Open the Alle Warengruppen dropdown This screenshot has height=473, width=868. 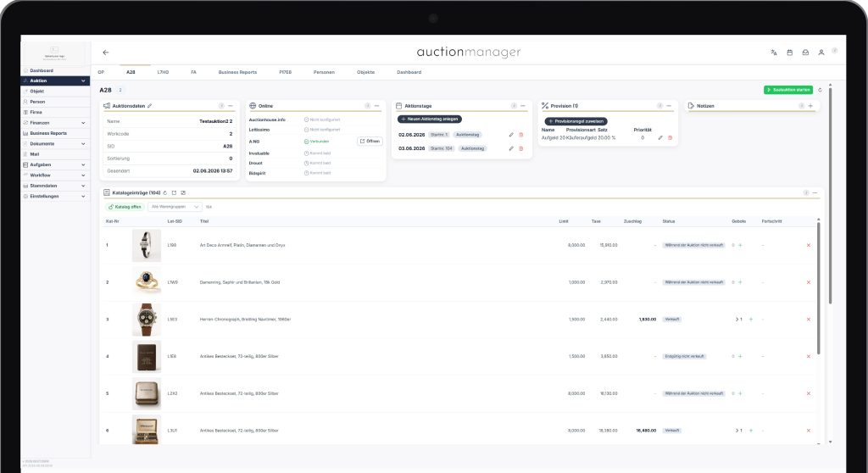tap(175, 207)
